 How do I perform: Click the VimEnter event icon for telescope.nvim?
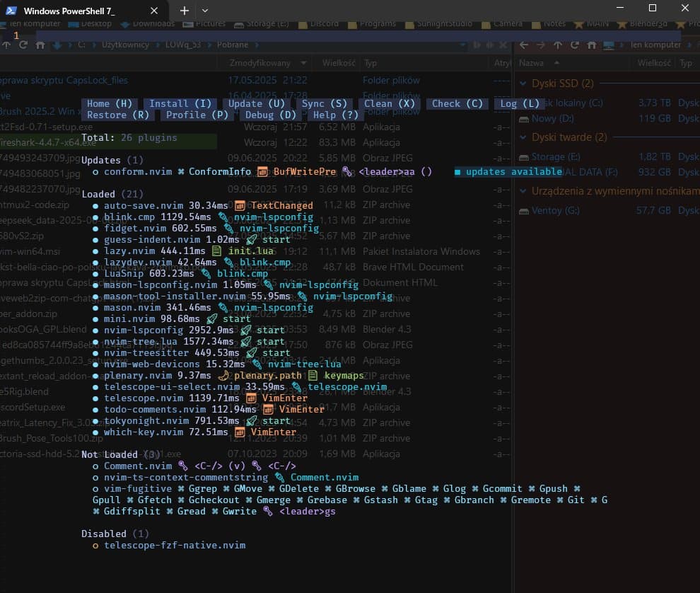tap(251, 398)
